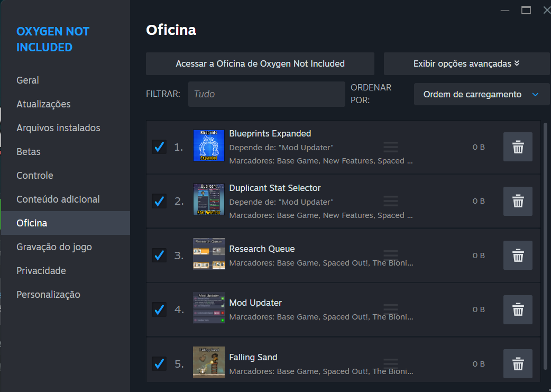Viewport: 551px width, 392px height.
Task: Delete the Blueprints Expanded mod with trash icon
Action: click(x=518, y=147)
